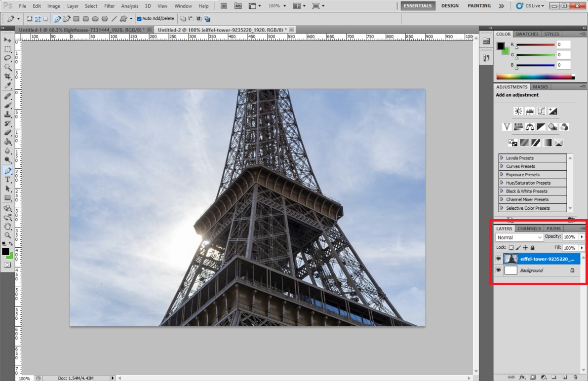The image size is (588, 381).
Task: Uncheck the Auto Add/Delete checkbox
Action: pyautogui.click(x=139, y=19)
